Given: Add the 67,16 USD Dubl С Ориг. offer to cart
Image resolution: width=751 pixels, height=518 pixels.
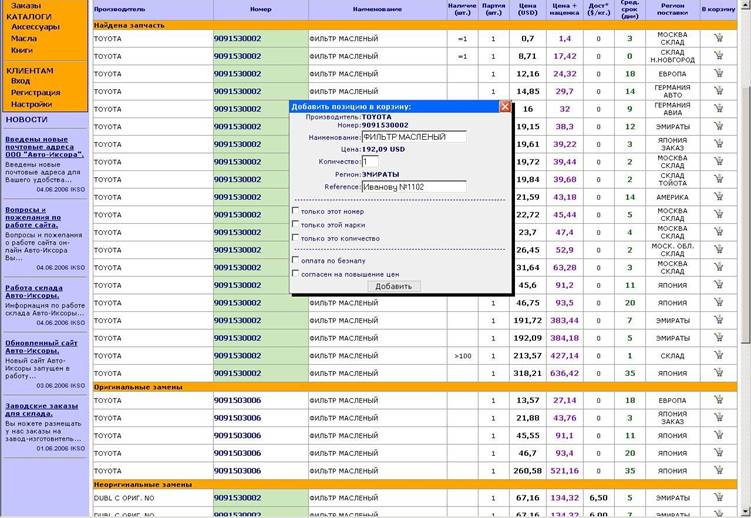Looking at the screenshot, I should [718, 497].
